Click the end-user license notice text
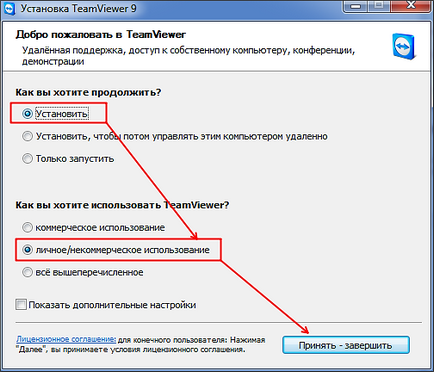The height and width of the screenshot is (372, 434). coord(141,345)
